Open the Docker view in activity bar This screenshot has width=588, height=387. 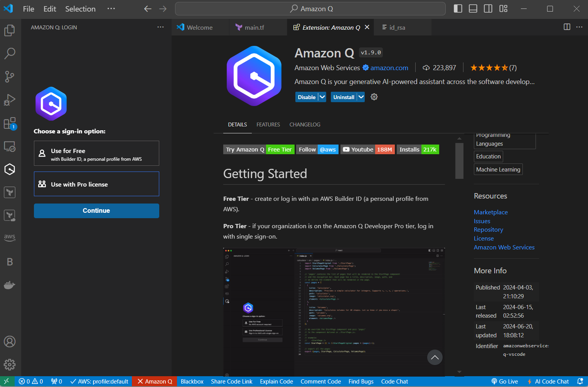pyautogui.click(x=10, y=285)
